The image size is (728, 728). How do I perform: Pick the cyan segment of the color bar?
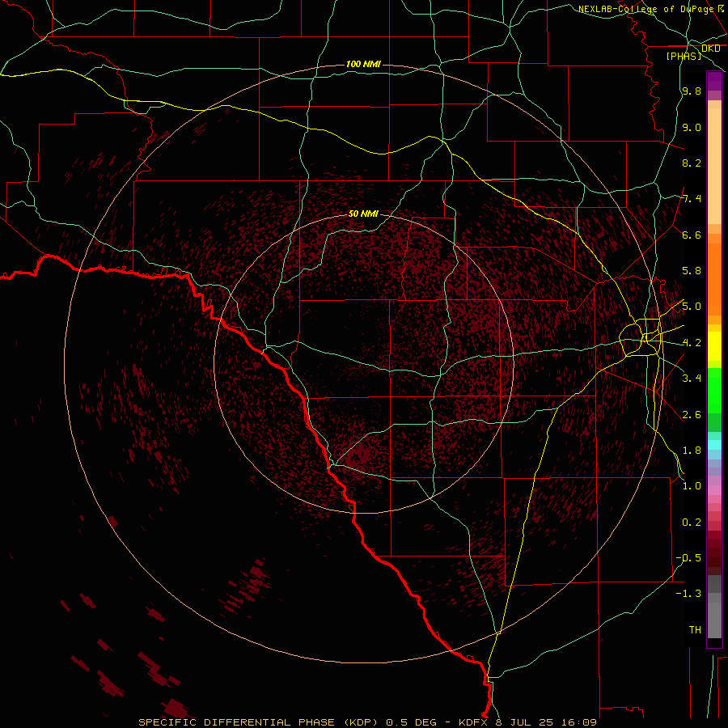[x=714, y=445]
